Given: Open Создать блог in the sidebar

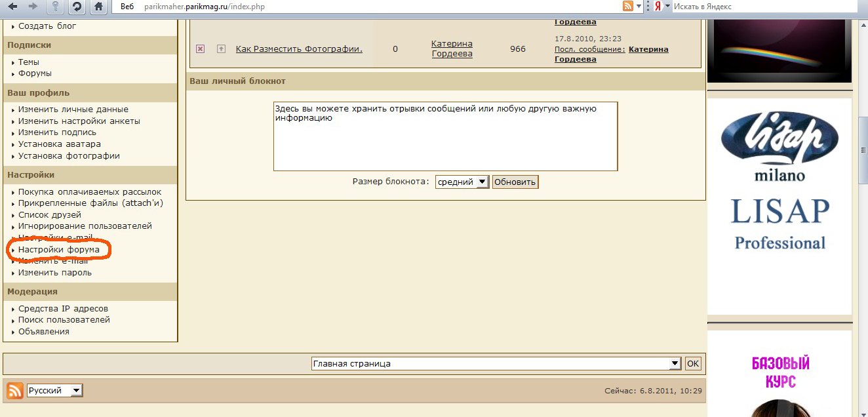Looking at the screenshot, I should tap(47, 26).
